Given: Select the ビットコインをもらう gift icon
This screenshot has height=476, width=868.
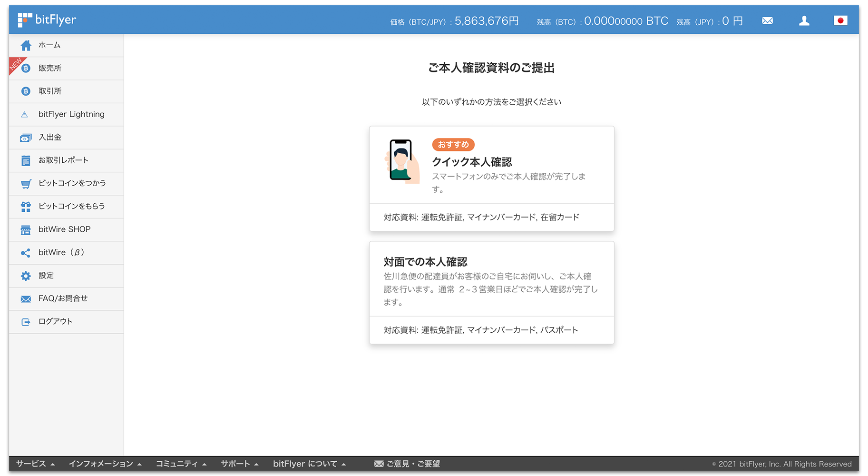Looking at the screenshot, I should point(26,207).
